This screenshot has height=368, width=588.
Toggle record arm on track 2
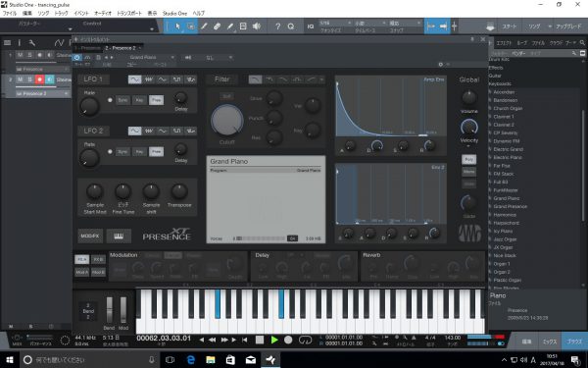pyautogui.click(x=39, y=79)
